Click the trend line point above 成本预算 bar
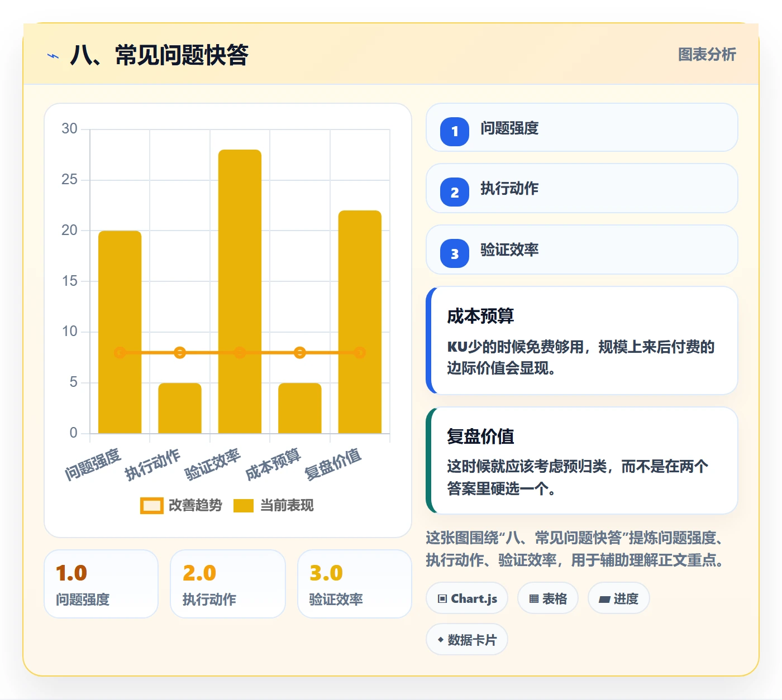Viewport: 782px width, 700px height. tap(300, 353)
